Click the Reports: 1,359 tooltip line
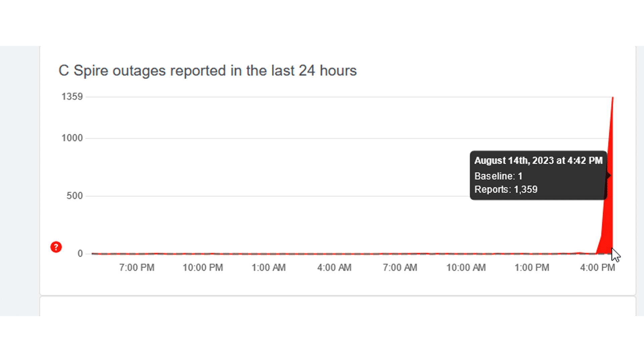This screenshot has width=644, height=362. pos(505,189)
